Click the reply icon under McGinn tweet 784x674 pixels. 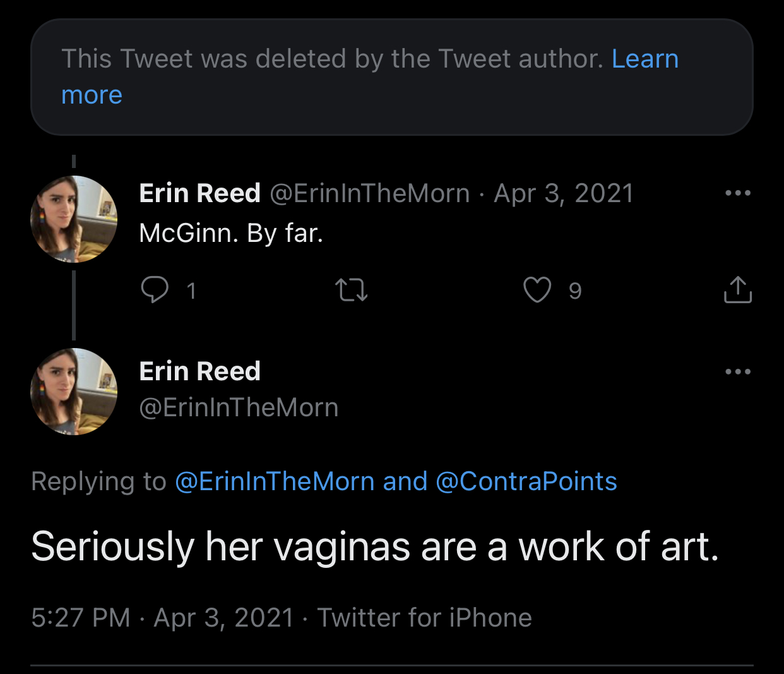[155, 290]
